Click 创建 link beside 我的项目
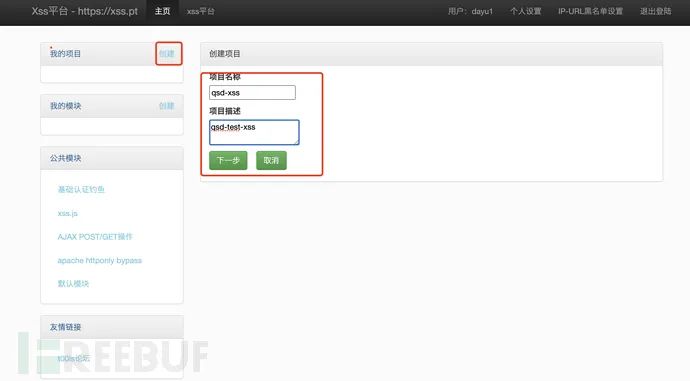 (167, 54)
